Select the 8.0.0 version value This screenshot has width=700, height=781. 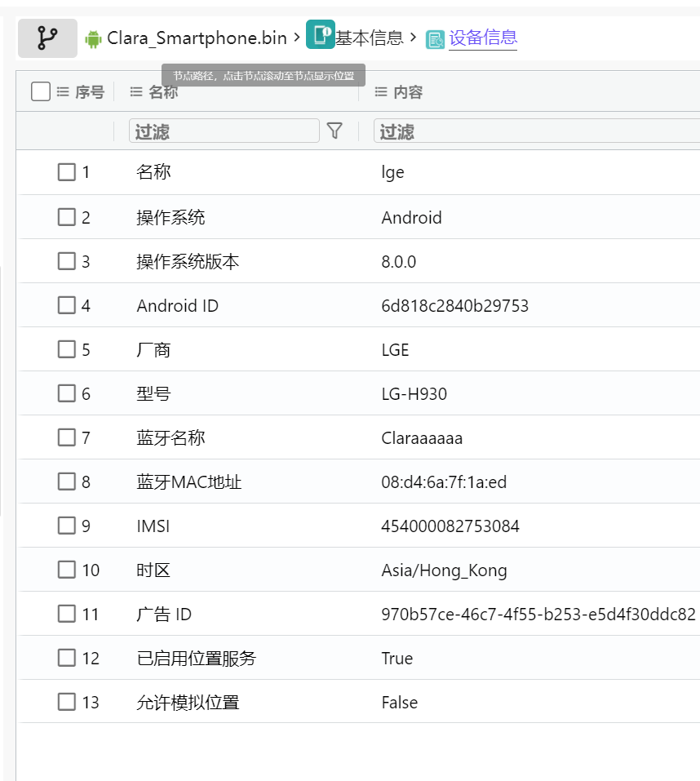[x=399, y=261]
